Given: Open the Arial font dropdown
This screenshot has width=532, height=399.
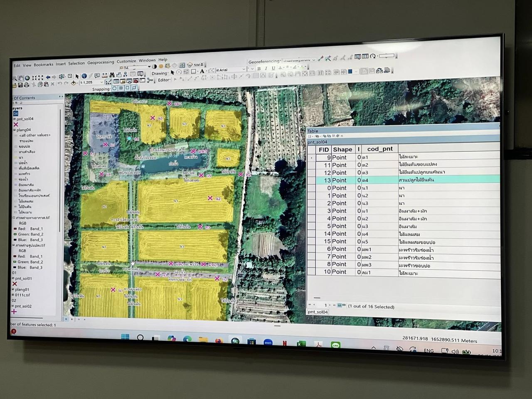Looking at the screenshot, I should (x=244, y=69).
